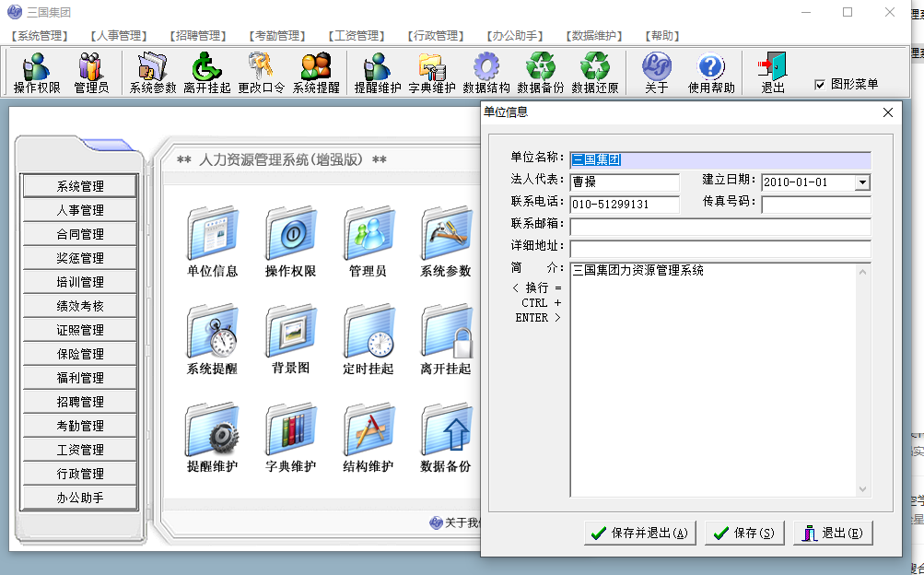Open 招聘管理 menu in menu bar
This screenshot has height=575, width=924.
[198, 36]
